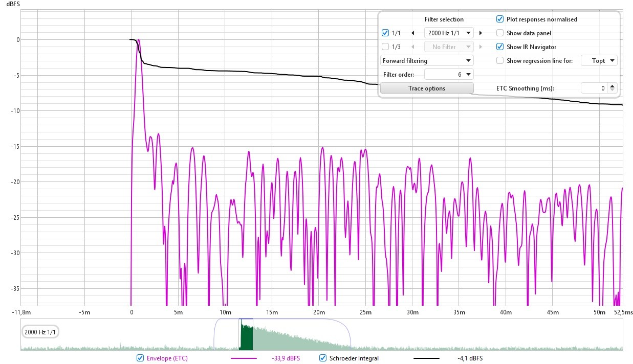Select previous 1/1 octave filter arrow
Viewport: 633px width, 364px height.
coord(412,33)
